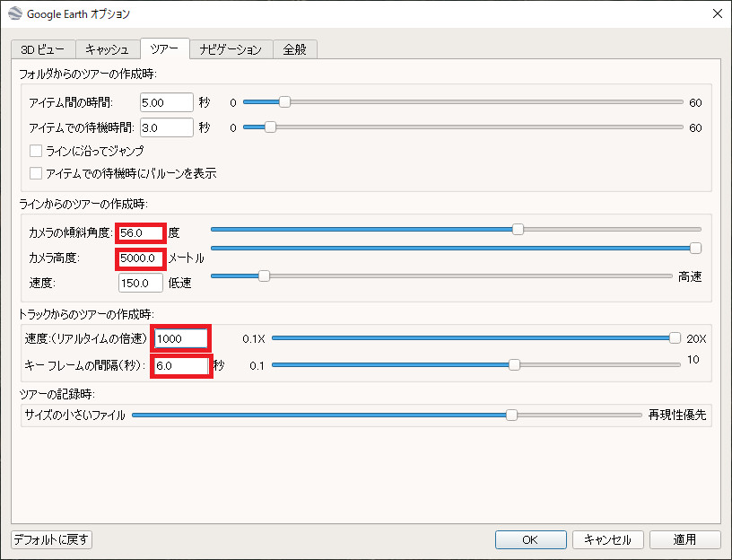Click the 再現性優先 label
The width and height of the screenshot is (732, 560).
click(x=677, y=415)
